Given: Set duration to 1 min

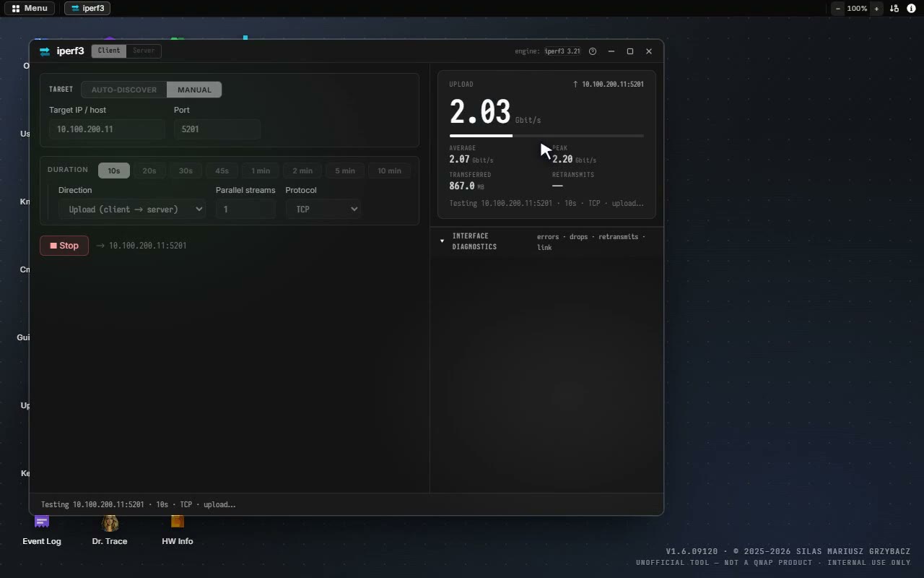Looking at the screenshot, I should click(261, 171).
